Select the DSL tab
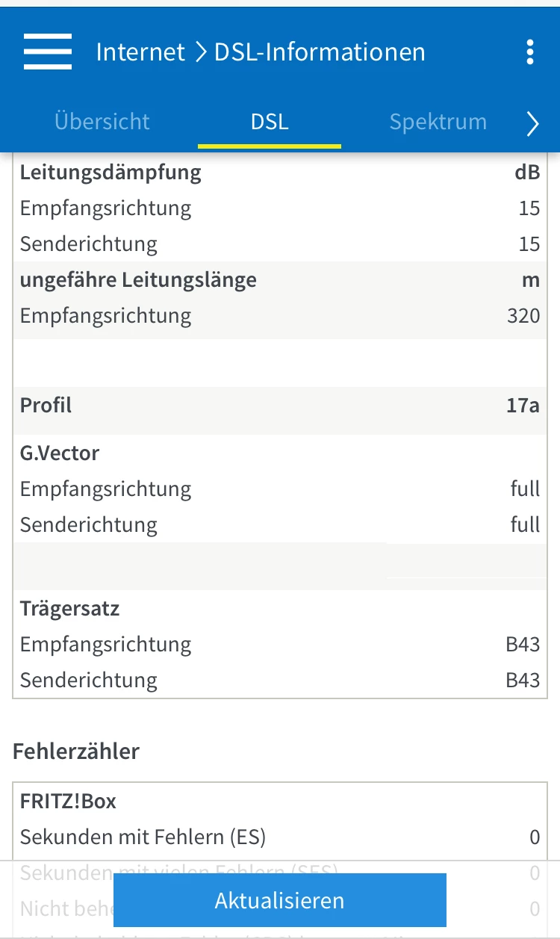The height and width of the screenshot is (939, 560). tap(270, 122)
